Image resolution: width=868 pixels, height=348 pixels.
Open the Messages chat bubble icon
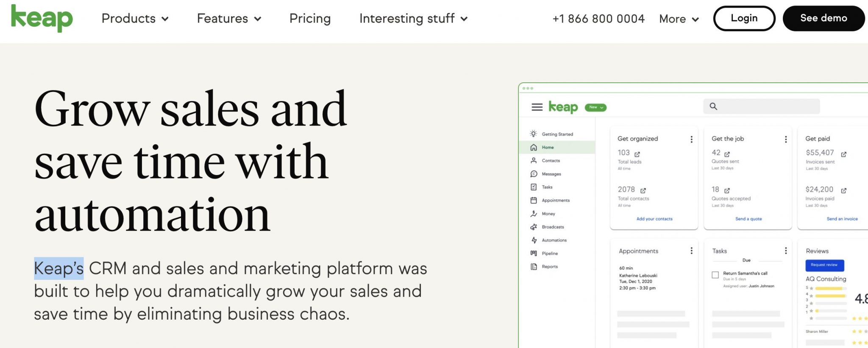[x=534, y=174]
